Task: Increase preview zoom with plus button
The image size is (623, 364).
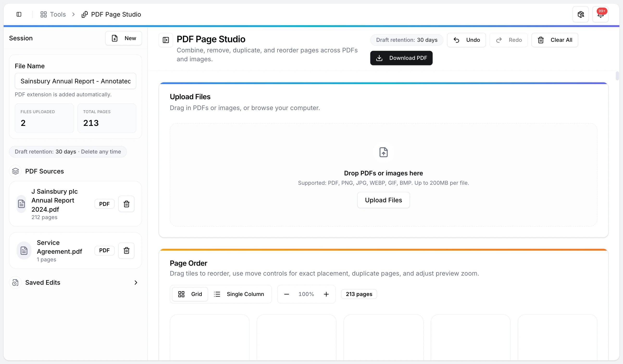Action: (x=326, y=294)
